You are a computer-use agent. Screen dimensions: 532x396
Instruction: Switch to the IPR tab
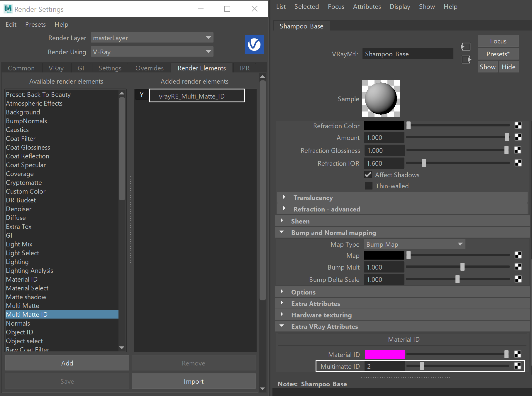tap(245, 68)
